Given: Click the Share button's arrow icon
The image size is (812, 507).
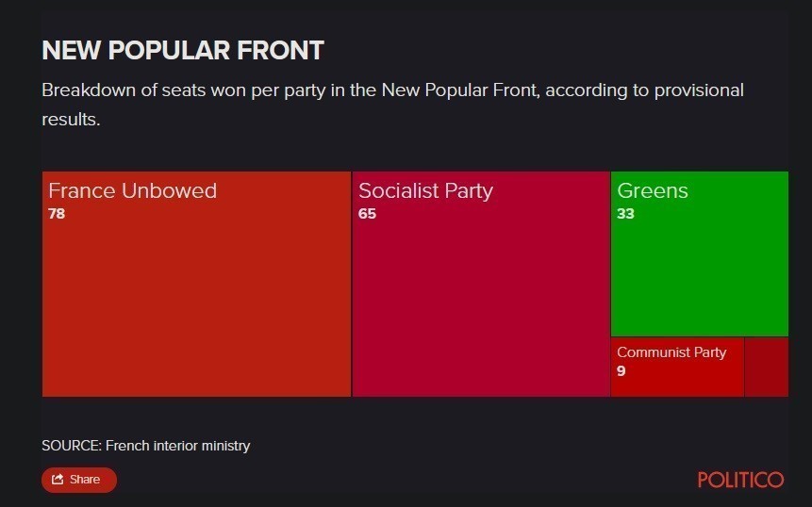Looking at the screenshot, I should (x=58, y=480).
